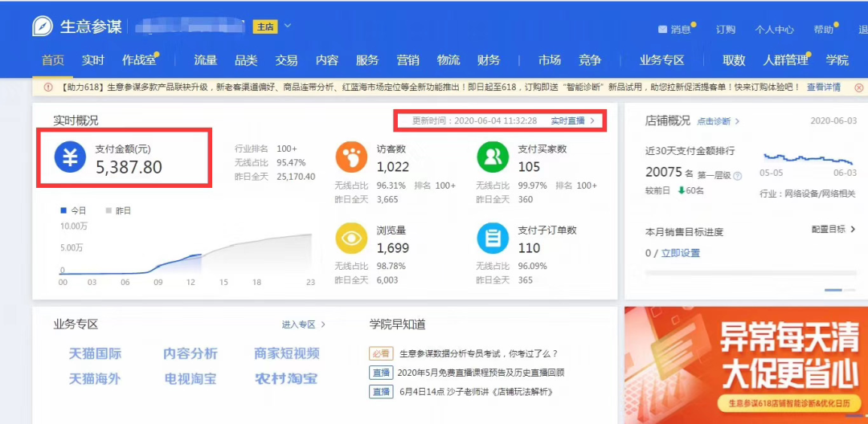Open the 取数 tab

coord(734,60)
